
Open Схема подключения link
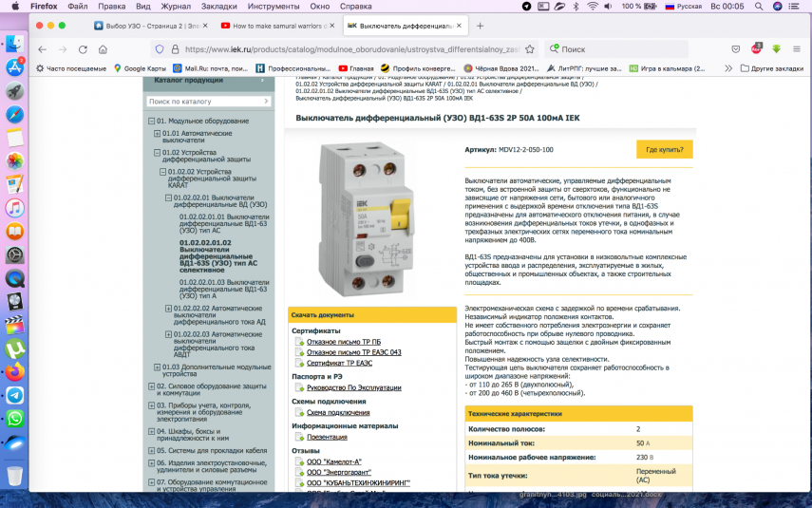(x=338, y=413)
